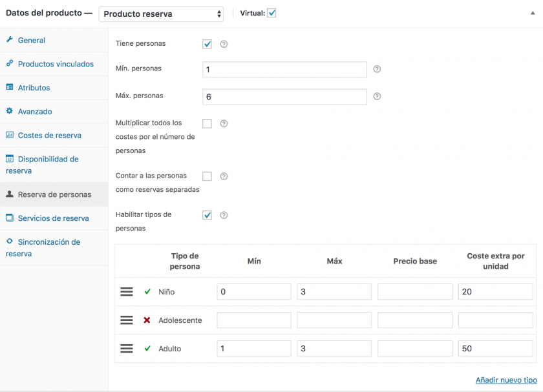
Task: Click help icon beside Mín. personas field
Action: tap(377, 69)
